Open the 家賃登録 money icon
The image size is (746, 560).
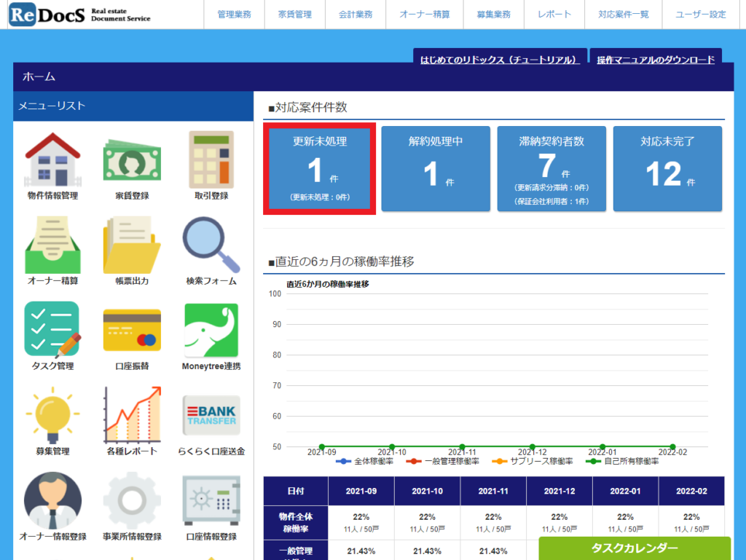click(x=132, y=160)
